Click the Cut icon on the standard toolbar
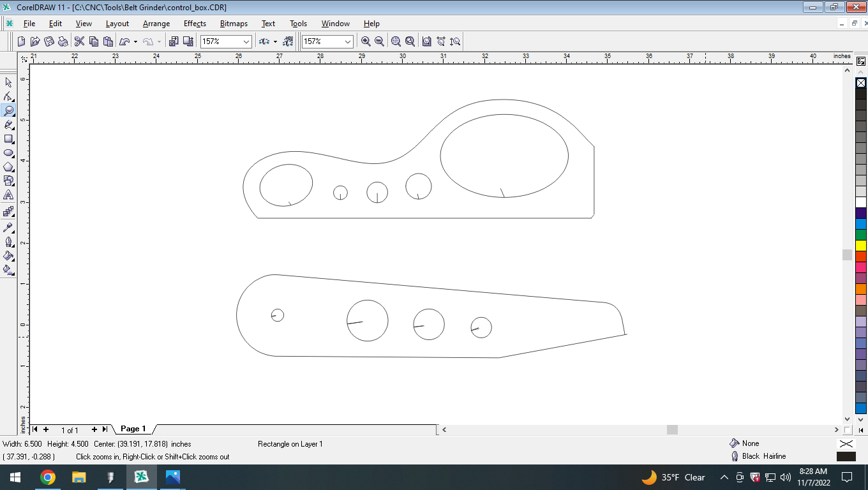This screenshot has width=868, height=490. click(x=79, y=41)
